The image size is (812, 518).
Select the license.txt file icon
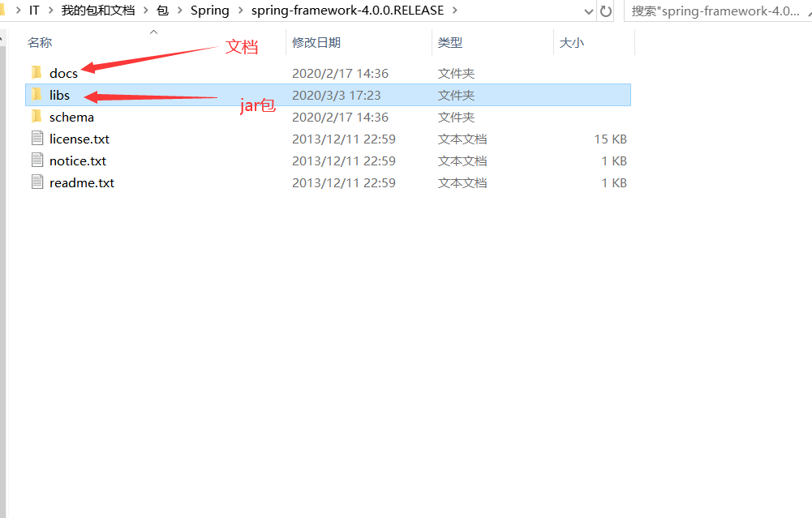[x=37, y=138]
